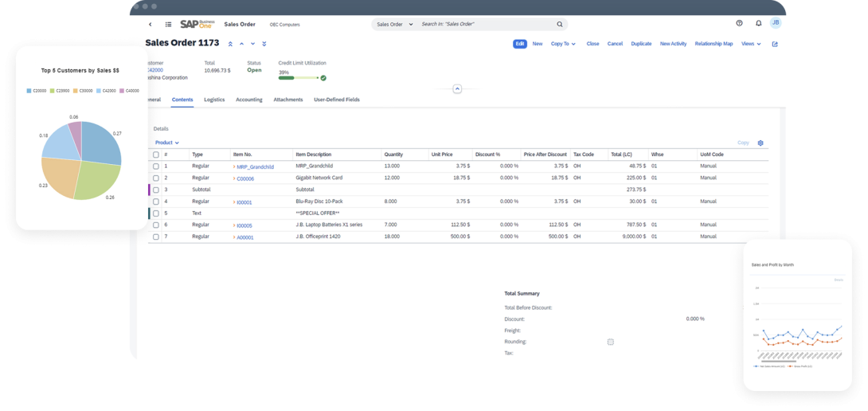This screenshot has width=868, height=411.
Task: Click the Credit Limit Utilization progress bar
Action: (299, 78)
